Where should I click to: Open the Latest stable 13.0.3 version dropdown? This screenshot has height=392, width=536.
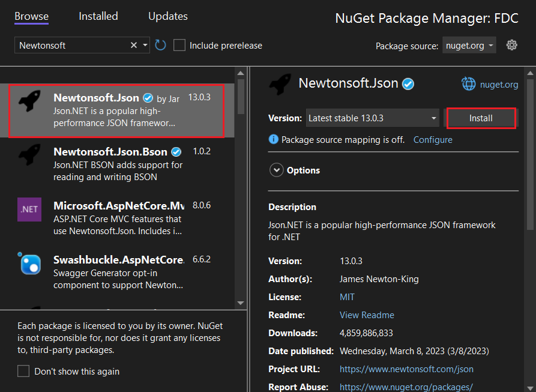[x=372, y=118]
